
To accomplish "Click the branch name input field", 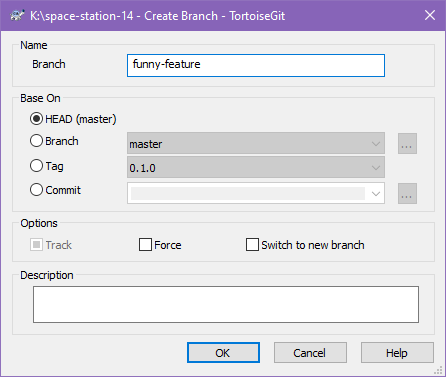I will point(256,65).
